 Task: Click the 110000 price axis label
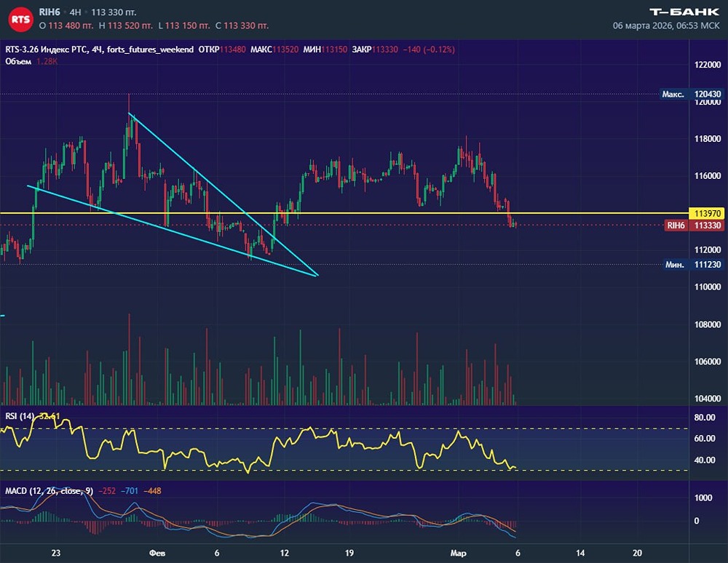click(x=708, y=287)
